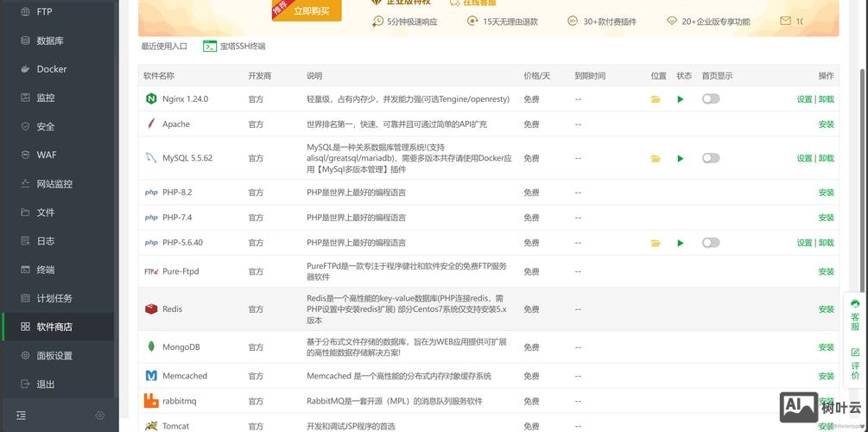Click the Apache feather icon
The image size is (868, 432).
pos(150,124)
